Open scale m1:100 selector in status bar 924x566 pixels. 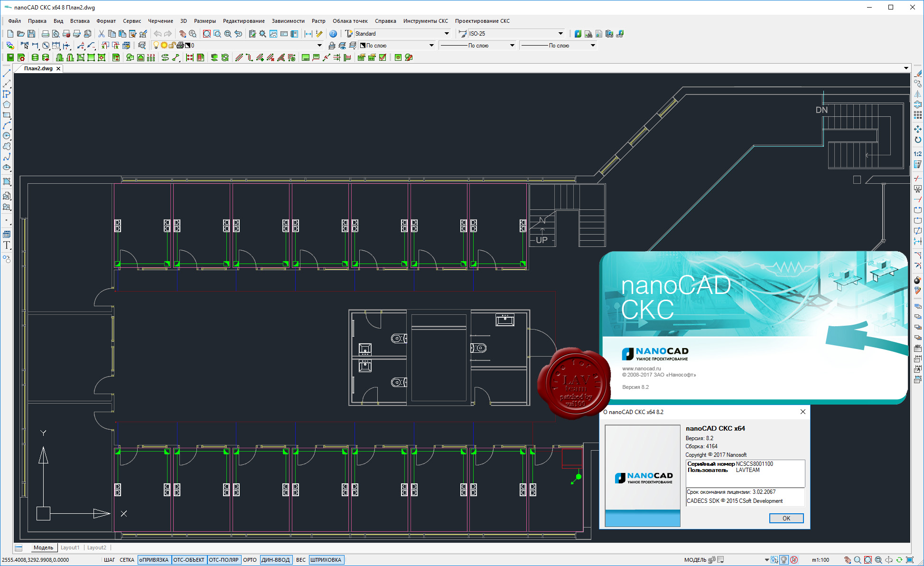tap(821, 560)
